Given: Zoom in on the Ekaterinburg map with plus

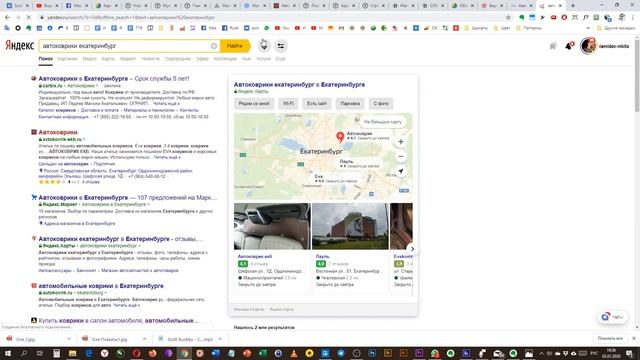Looking at the screenshot, I should (401, 142).
